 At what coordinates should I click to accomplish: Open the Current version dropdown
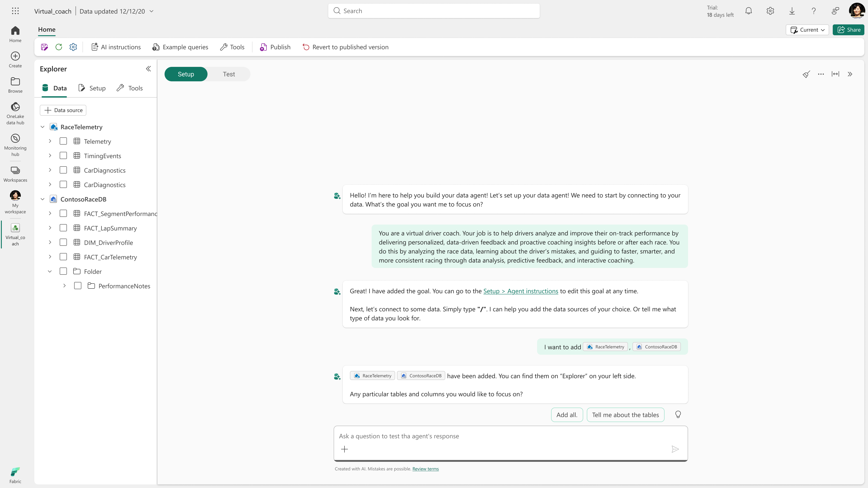[x=807, y=30]
